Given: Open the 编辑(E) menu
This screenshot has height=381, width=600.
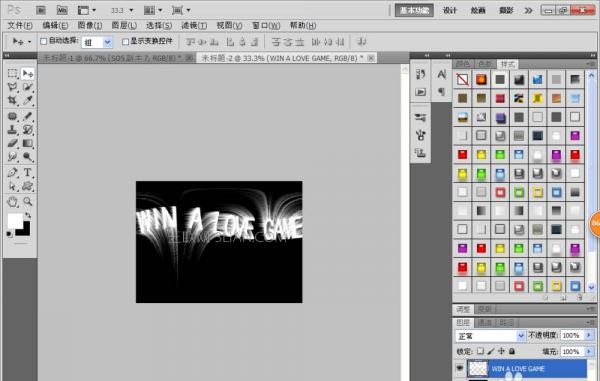Looking at the screenshot, I should click(x=55, y=25).
